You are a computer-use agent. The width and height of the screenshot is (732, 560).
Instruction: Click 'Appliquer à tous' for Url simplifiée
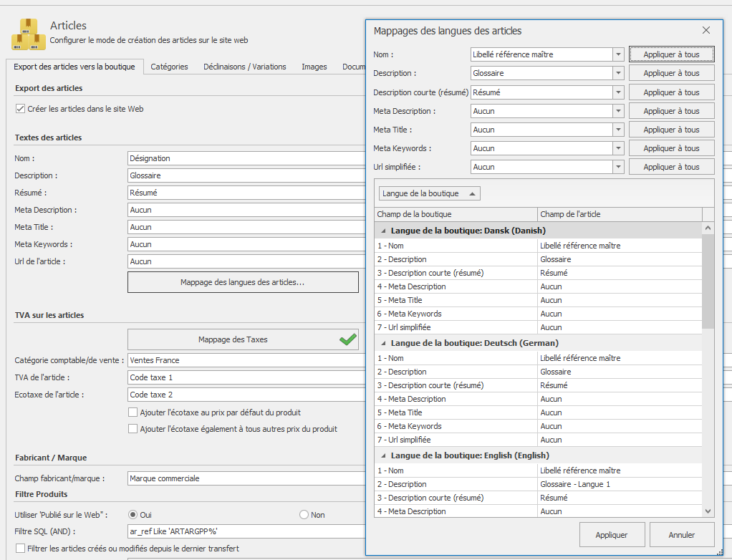671,167
